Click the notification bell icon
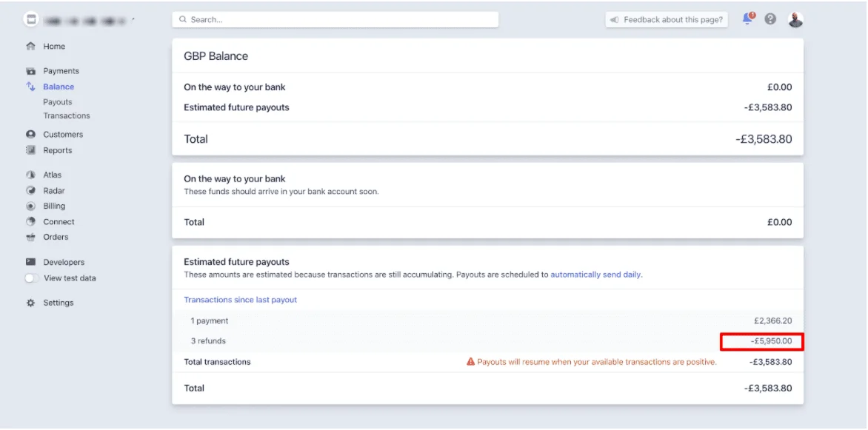The width and height of the screenshot is (868, 430). coord(748,19)
